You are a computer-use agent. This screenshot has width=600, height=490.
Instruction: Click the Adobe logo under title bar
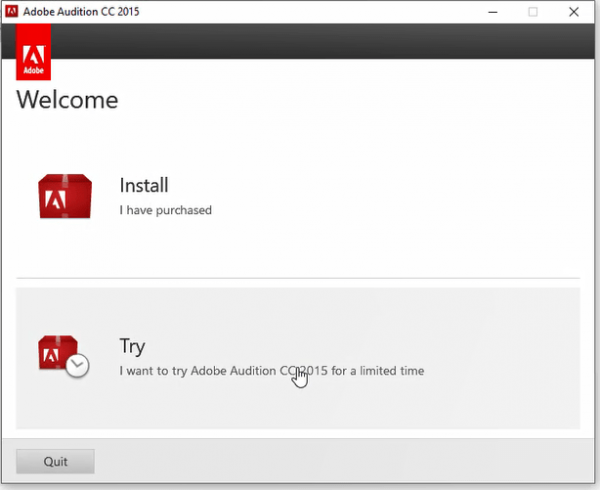[x=35, y=55]
